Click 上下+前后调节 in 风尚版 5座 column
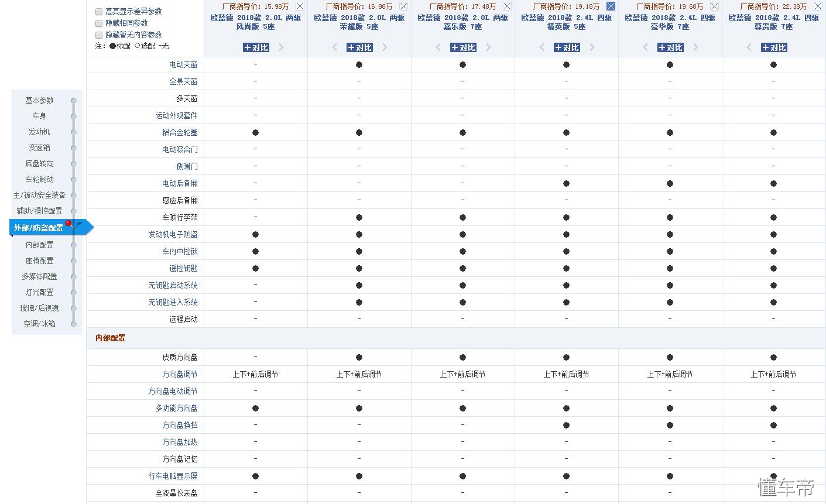 (x=255, y=374)
